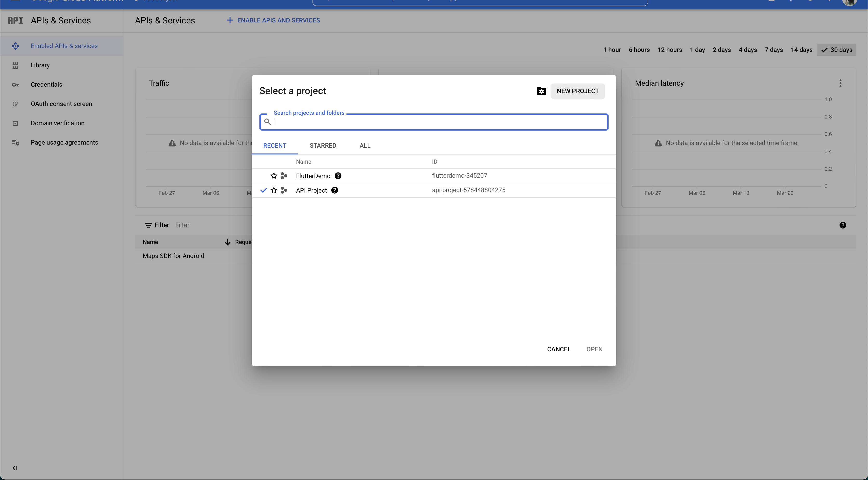This screenshot has width=868, height=480.
Task: Select the 14 days time range
Action: (x=802, y=50)
